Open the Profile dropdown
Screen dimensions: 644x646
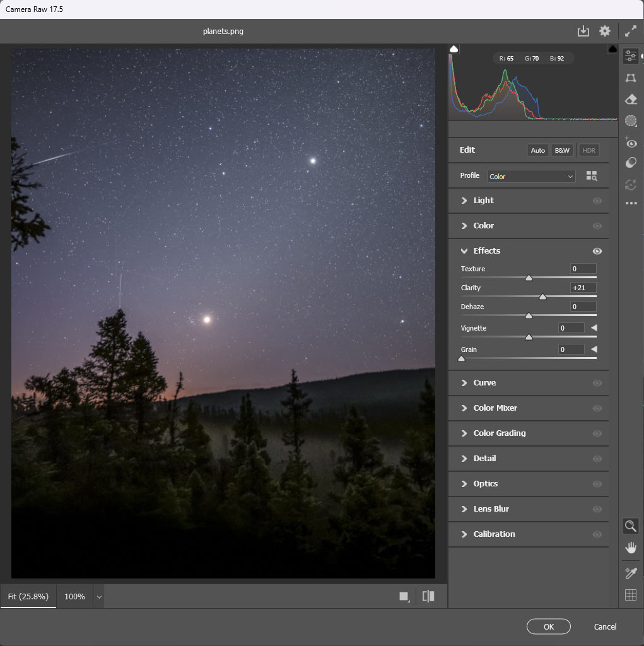pyautogui.click(x=530, y=175)
